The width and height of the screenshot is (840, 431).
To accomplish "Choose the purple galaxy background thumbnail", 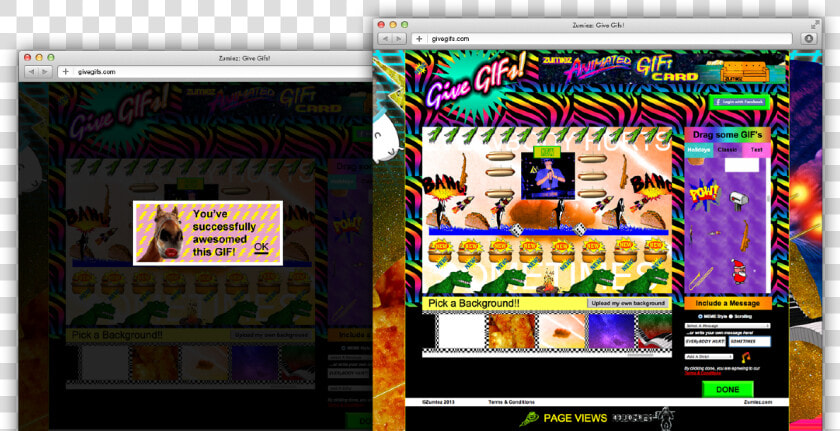I will pos(612,331).
